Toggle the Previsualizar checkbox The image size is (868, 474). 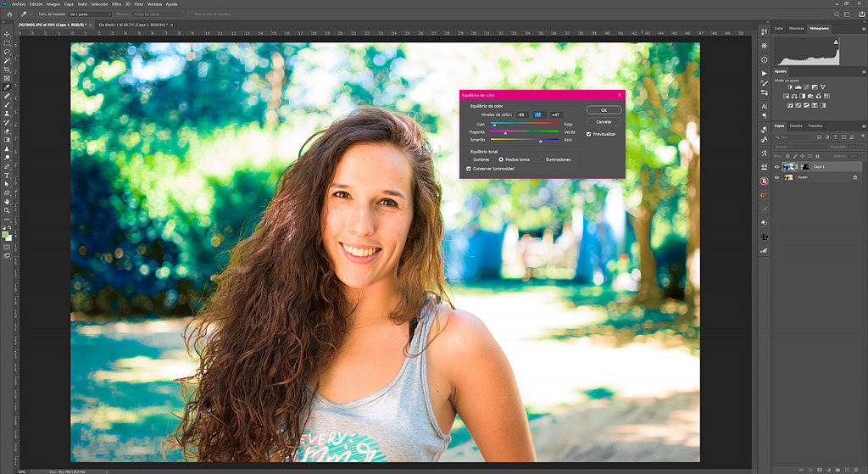[589, 134]
